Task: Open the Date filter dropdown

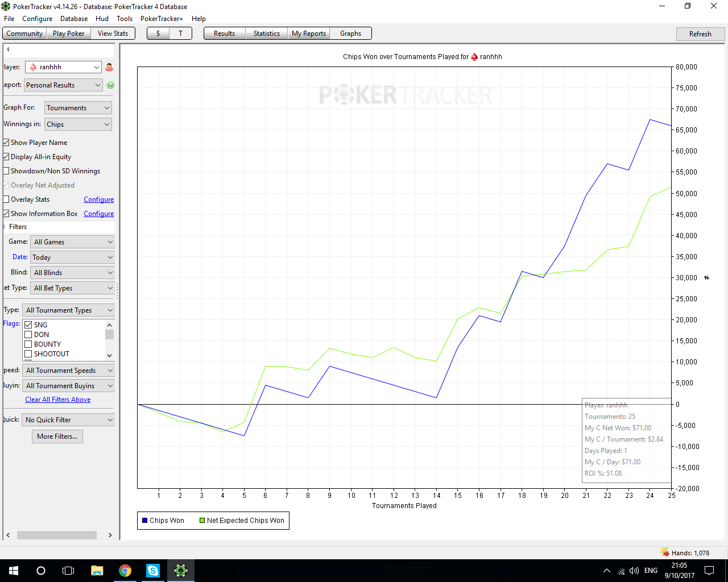Action: point(72,257)
